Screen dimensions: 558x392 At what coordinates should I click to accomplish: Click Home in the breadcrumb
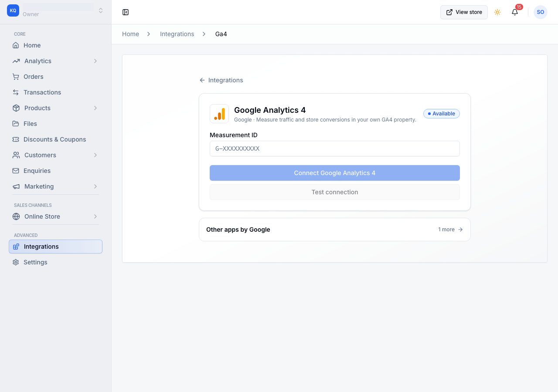coord(130,34)
